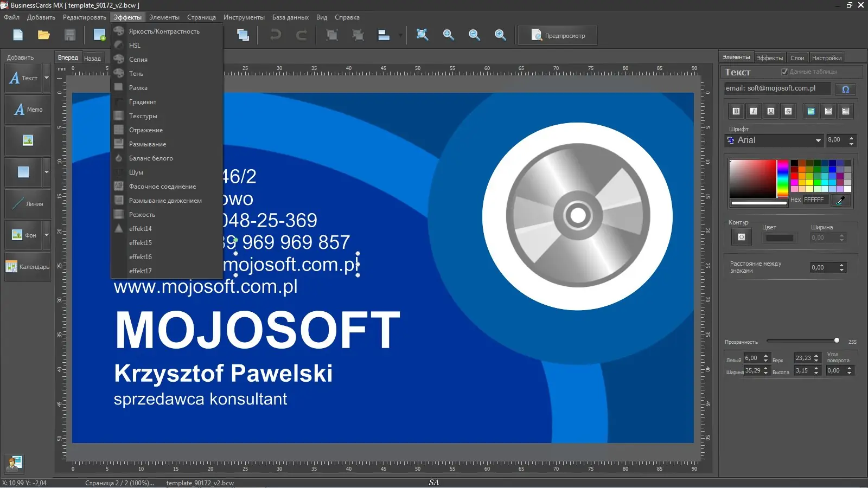Choose Яркость/Контрастность from Effects menu
The height and width of the screenshot is (488, 868).
tap(167, 31)
